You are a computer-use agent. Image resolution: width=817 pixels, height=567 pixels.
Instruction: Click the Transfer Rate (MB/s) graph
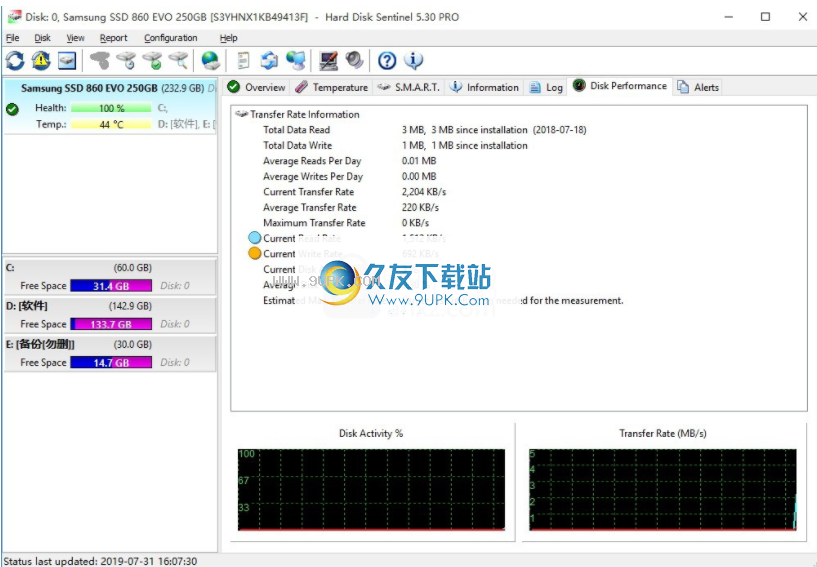[x=663, y=490]
